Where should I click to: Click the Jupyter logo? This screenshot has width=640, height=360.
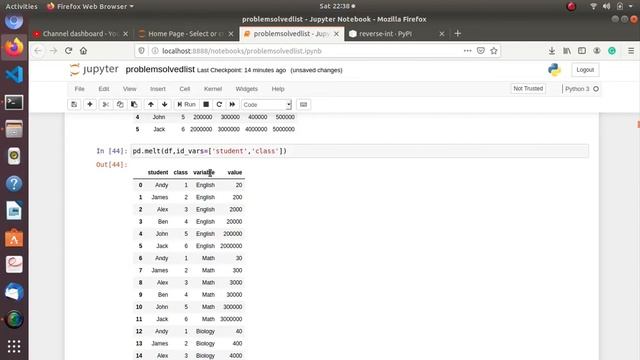(94, 69)
